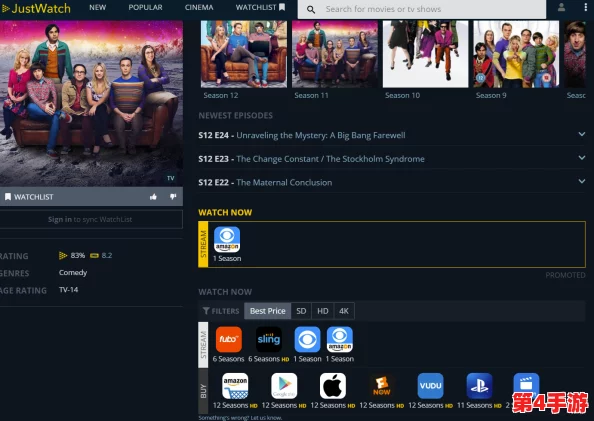Viewport: 594px width, 421px height.
Task: Toggle the HD quality filter
Action: (323, 311)
